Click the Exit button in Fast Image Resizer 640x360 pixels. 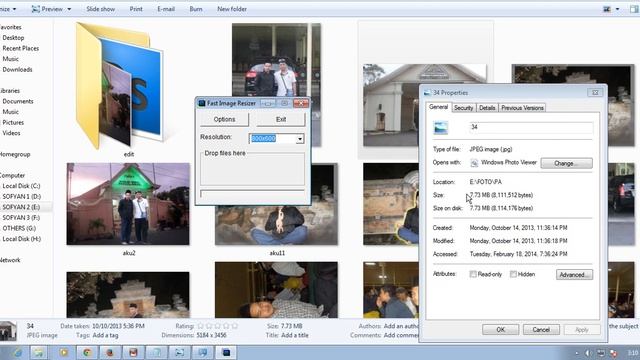click(x=281, y=119)
